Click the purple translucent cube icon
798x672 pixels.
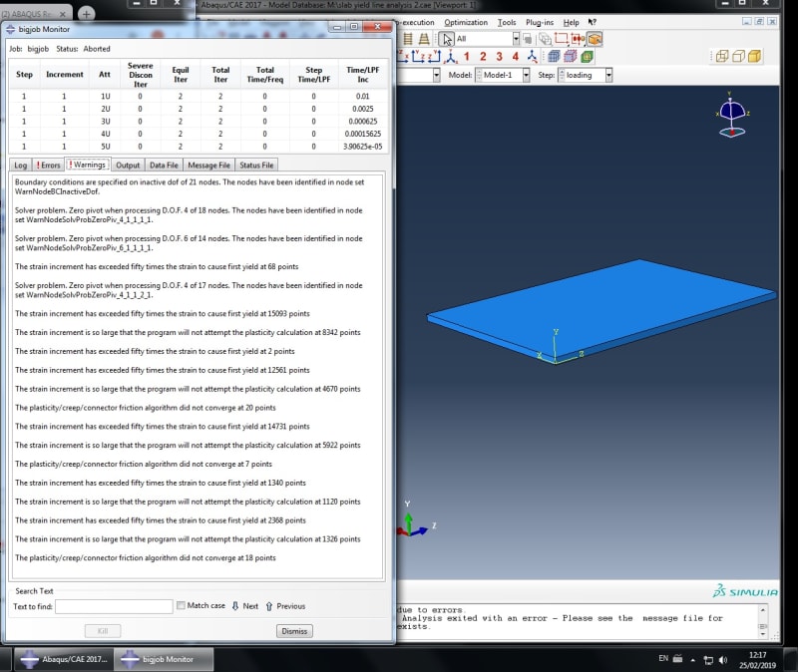tap(570, 57)
